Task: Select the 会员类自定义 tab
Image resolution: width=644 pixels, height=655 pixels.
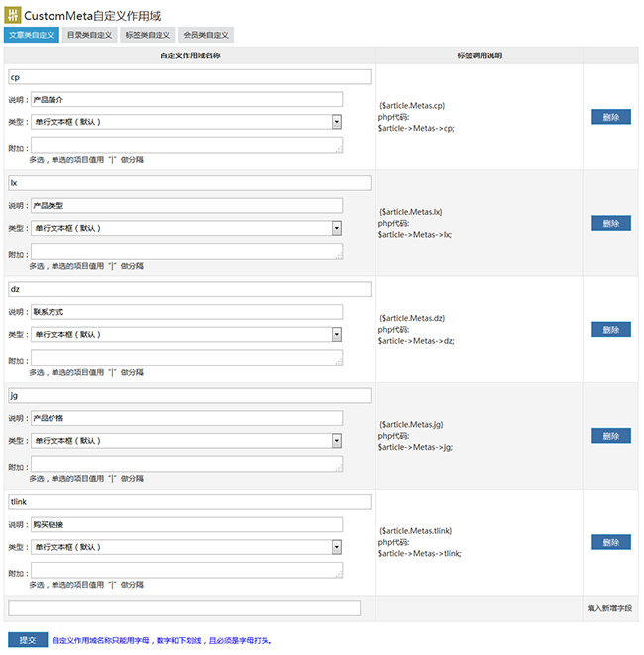Action: (x=206, y=35)
